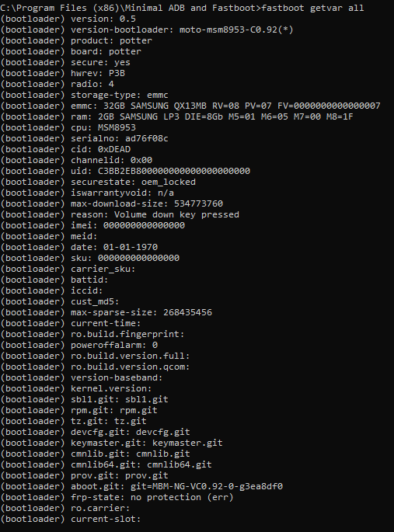
Task: Click the ram 2GB SAMSUNG LP3 line
Action: [176, 116]
